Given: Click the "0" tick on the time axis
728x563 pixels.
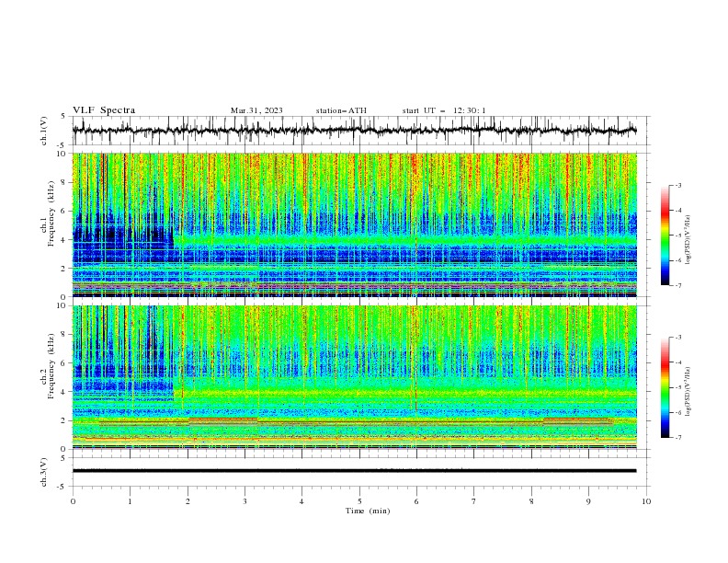Looking at the screenshot, I should tap(73, 501).
